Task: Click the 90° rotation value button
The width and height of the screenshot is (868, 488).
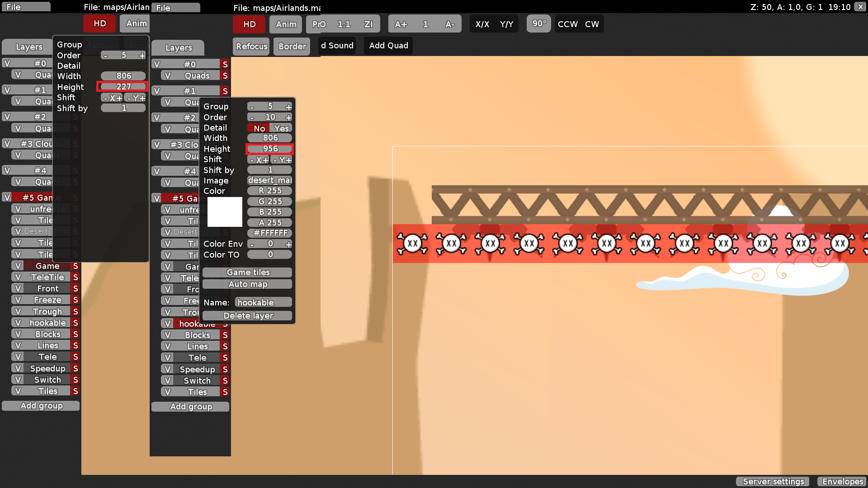Action: [539, 23]
